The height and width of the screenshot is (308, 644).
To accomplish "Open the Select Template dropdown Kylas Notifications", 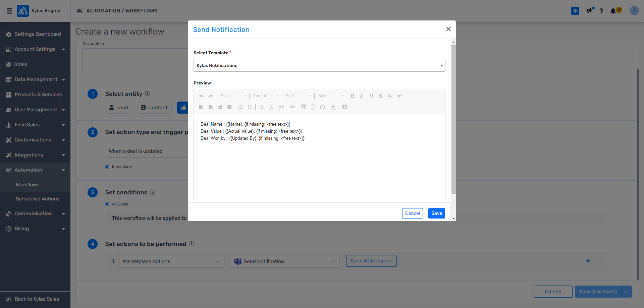I will tap(319, 65).
